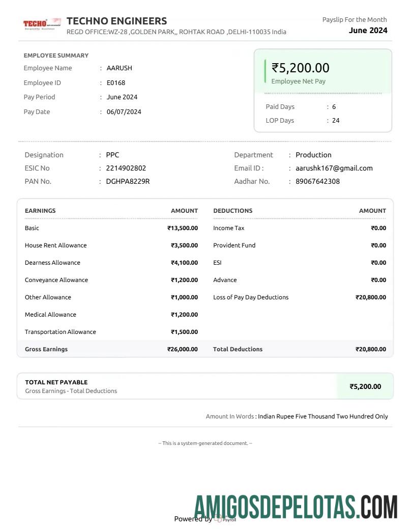This screenshot has width=411, height=532.
Task: Select the Pay Date value 06/07/2024
Action: tap(124, 111)
